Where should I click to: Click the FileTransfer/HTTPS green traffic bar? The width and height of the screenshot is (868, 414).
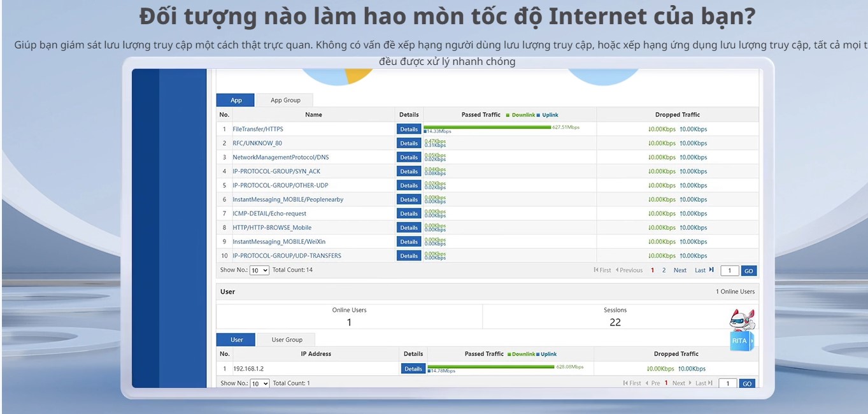(x=488, y=127)
